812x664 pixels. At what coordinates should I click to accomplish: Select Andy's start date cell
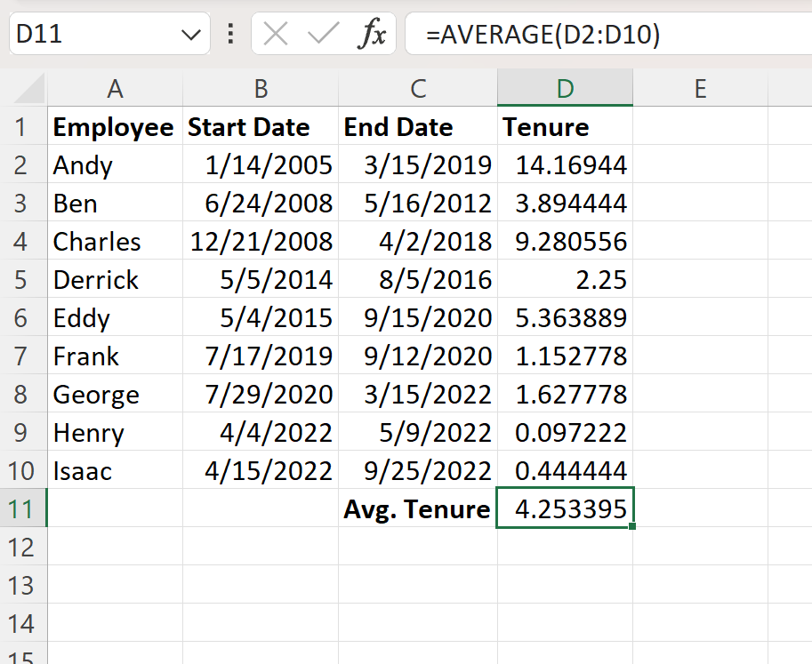[x=261, y=164]
